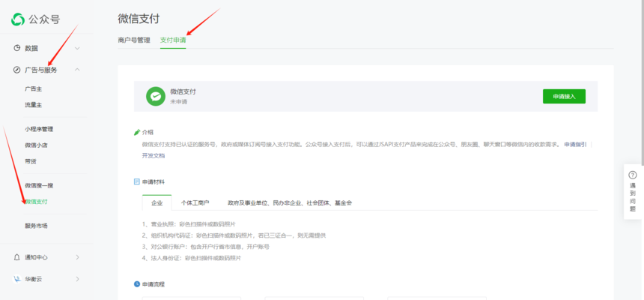Click the green 申请接入 button

[564, 96]
